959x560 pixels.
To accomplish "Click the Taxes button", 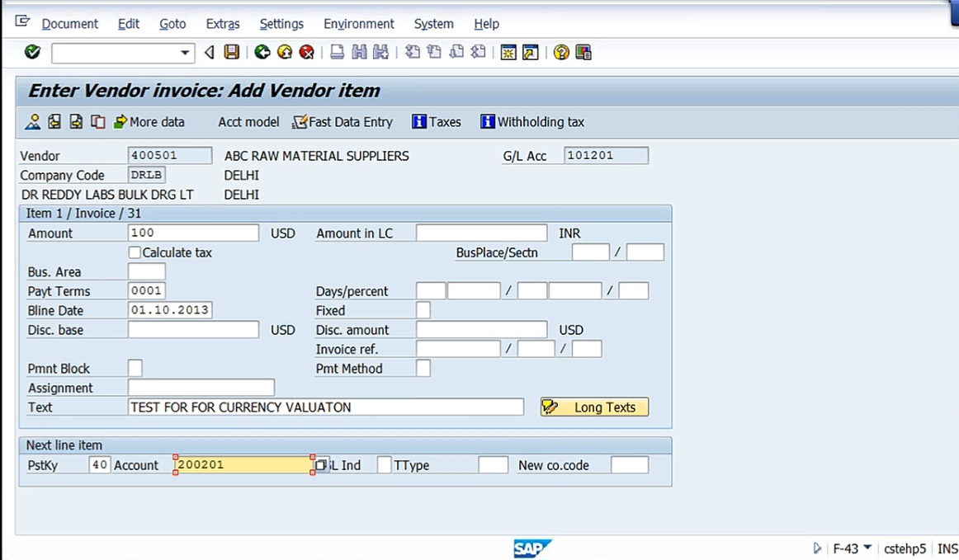I will click(x=437, y=122).
